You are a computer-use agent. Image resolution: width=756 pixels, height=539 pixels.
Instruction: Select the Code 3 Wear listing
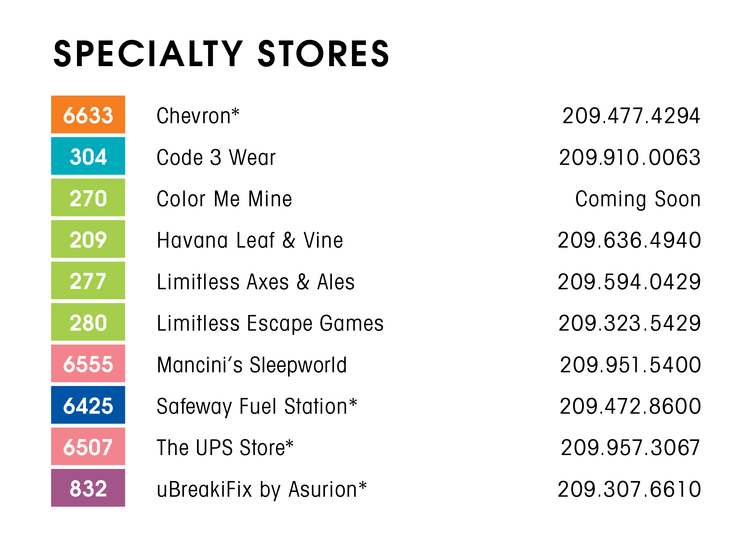tap(216, 157)
